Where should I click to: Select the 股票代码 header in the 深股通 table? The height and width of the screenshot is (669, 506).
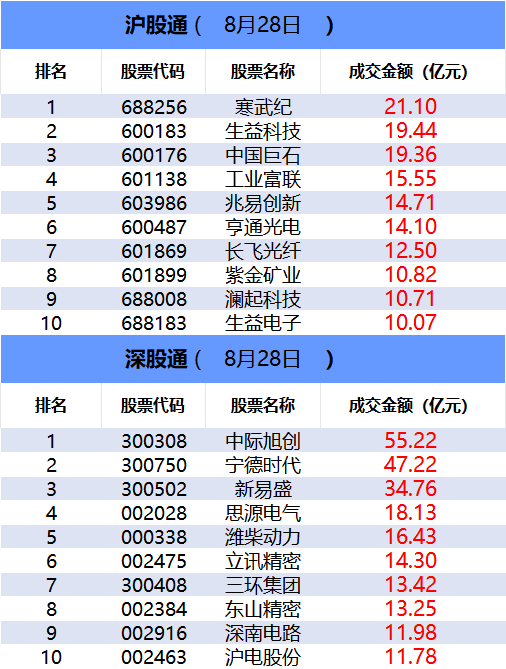pyautogui.click(x=153, y=405)
